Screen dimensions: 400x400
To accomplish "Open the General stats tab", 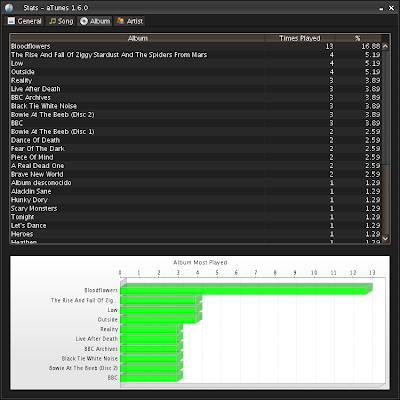I will (24, 21).
